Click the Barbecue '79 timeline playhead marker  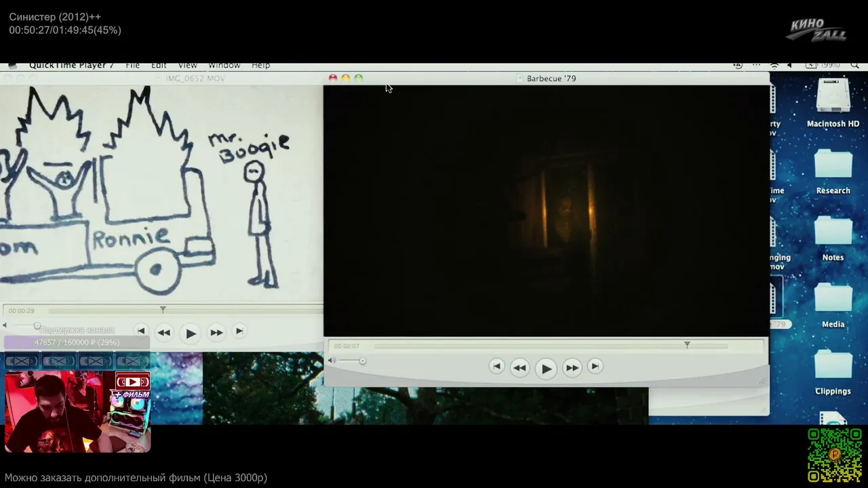687,345
